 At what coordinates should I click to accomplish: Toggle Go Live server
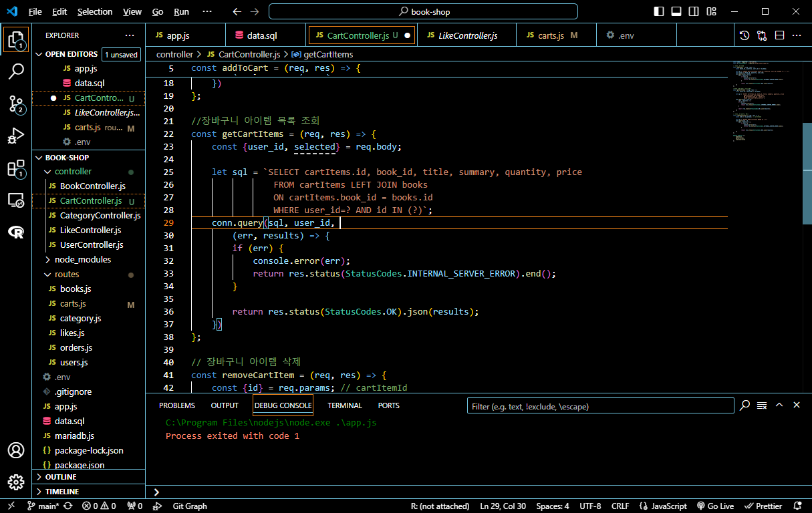click(715, 506)
